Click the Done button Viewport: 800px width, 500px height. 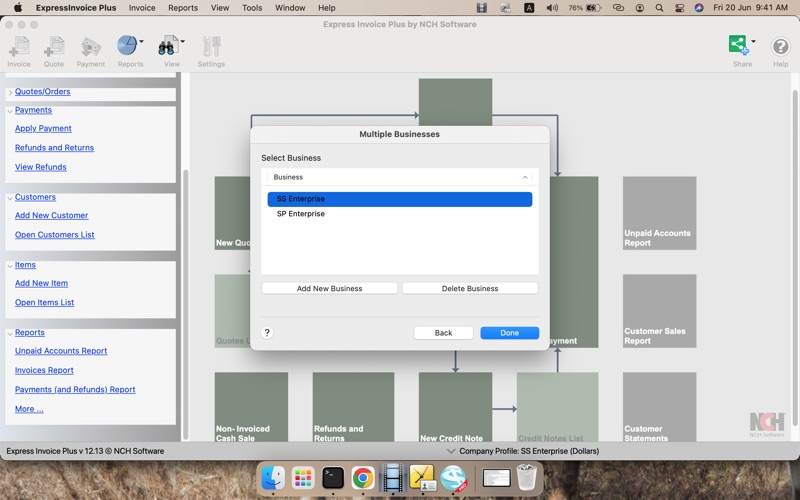(509, 333)
